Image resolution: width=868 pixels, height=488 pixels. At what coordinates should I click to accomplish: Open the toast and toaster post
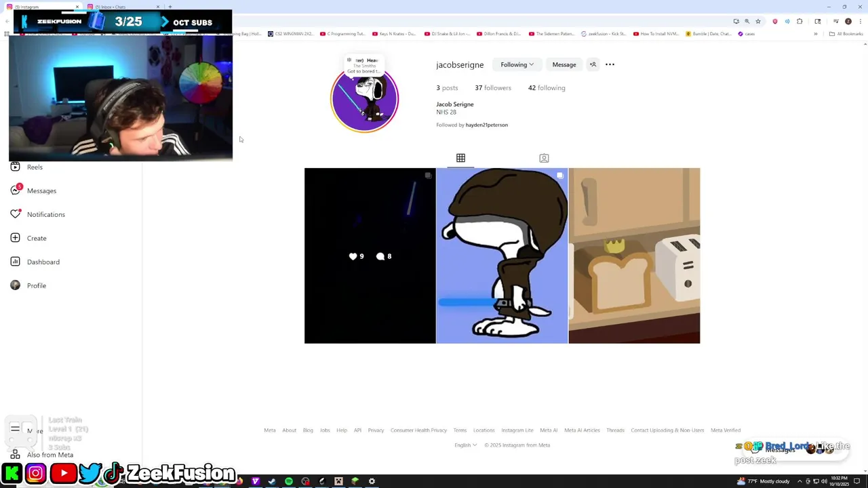pyautogui.click(x=634, y=256)
